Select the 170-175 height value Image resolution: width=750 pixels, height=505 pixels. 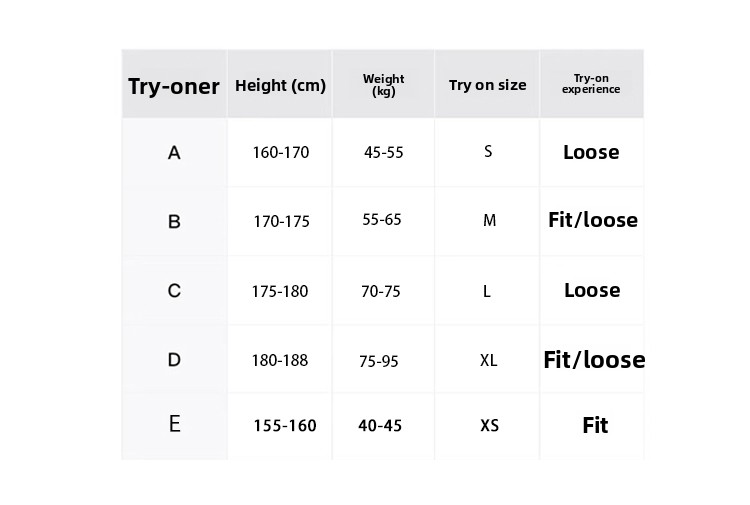(x=281, y=222)
